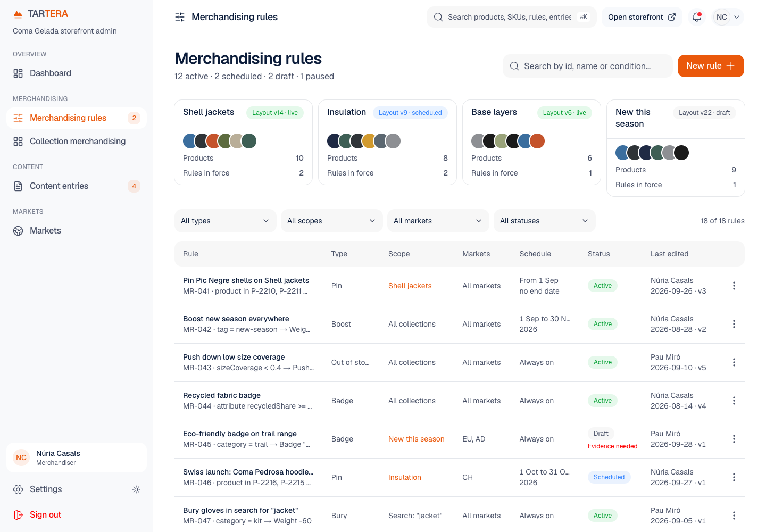Follow the Insulation scope link

405,477
